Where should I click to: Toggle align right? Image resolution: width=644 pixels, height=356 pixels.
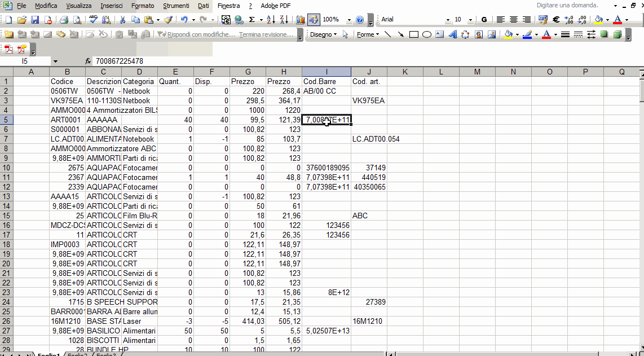pyautogui.click(x=527, y=20)
